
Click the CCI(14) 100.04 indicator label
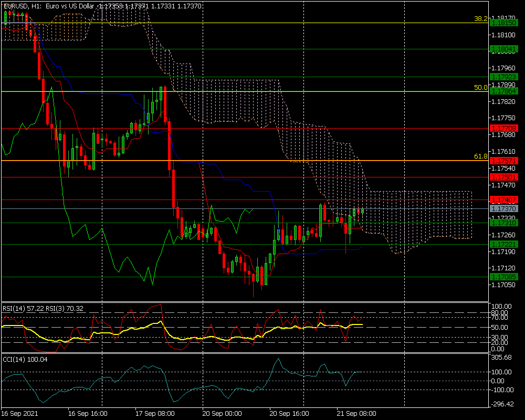point(25,360)
